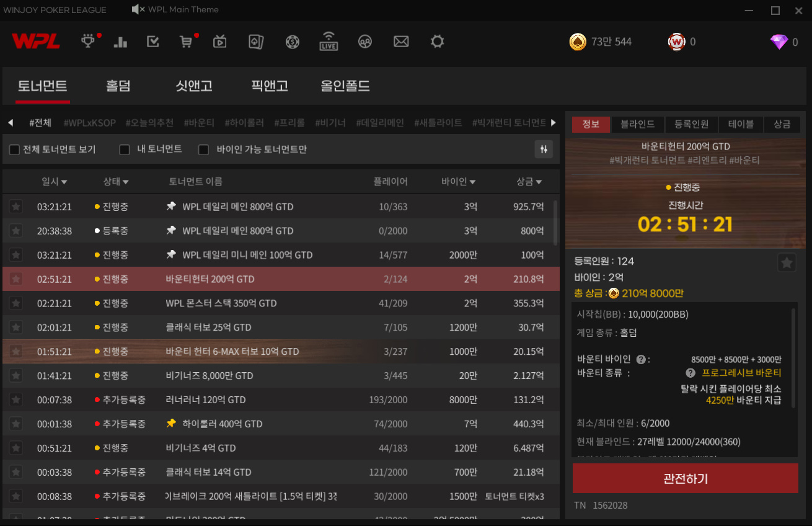This screenshot has width=812, height=526.
Task: Open the settings gear icon
Action: (x=438, y=42)
